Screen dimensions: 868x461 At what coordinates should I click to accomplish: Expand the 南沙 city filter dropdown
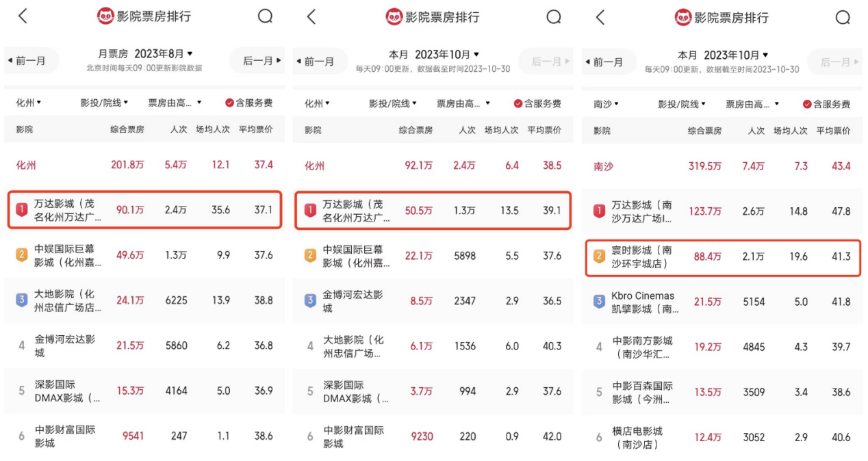point(606,104)
